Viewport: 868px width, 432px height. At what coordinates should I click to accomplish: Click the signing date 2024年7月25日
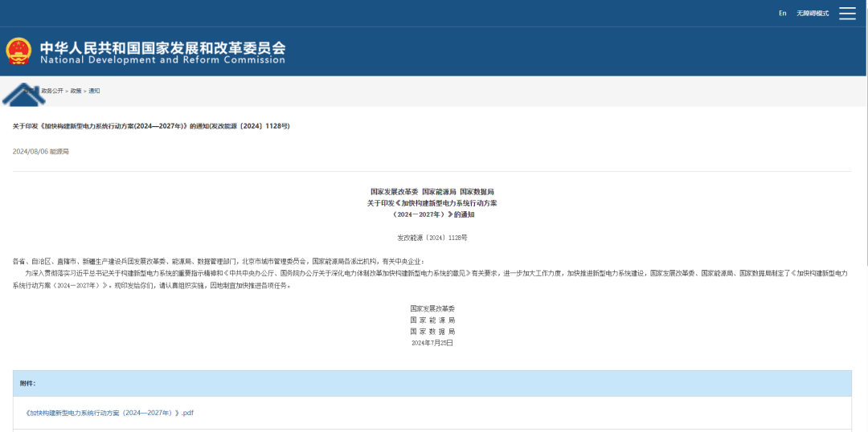(432, 343)
